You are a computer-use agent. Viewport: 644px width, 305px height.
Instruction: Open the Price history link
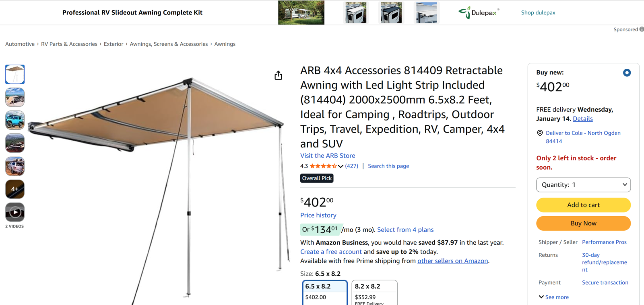pyautogui.click(x=318, y=215)
